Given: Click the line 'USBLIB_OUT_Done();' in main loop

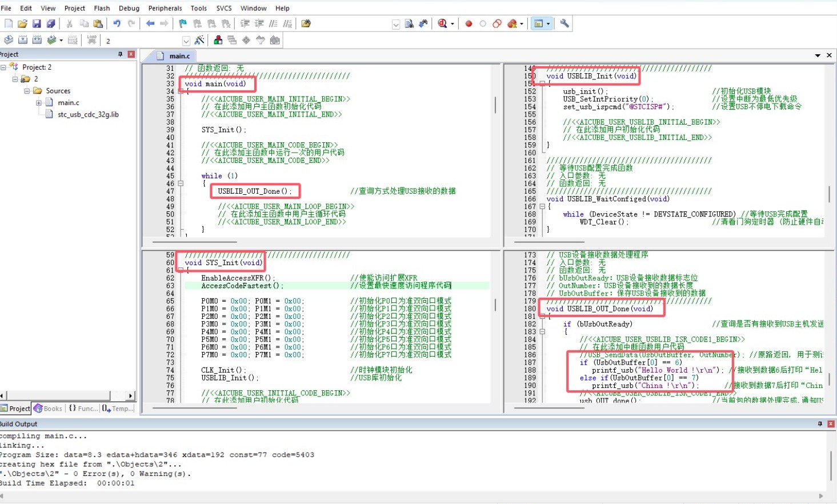Looking at the screenshot, I should click(x=255, y=191).
